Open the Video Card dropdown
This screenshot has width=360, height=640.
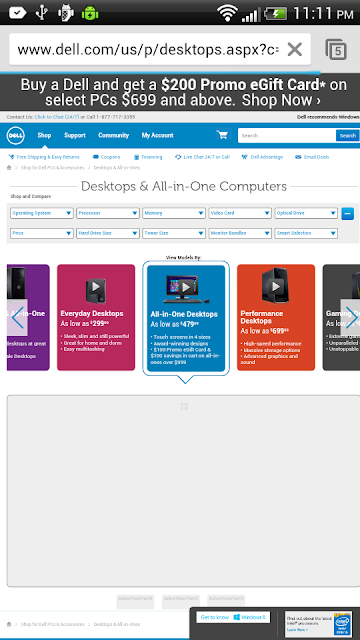pos(240,213)
